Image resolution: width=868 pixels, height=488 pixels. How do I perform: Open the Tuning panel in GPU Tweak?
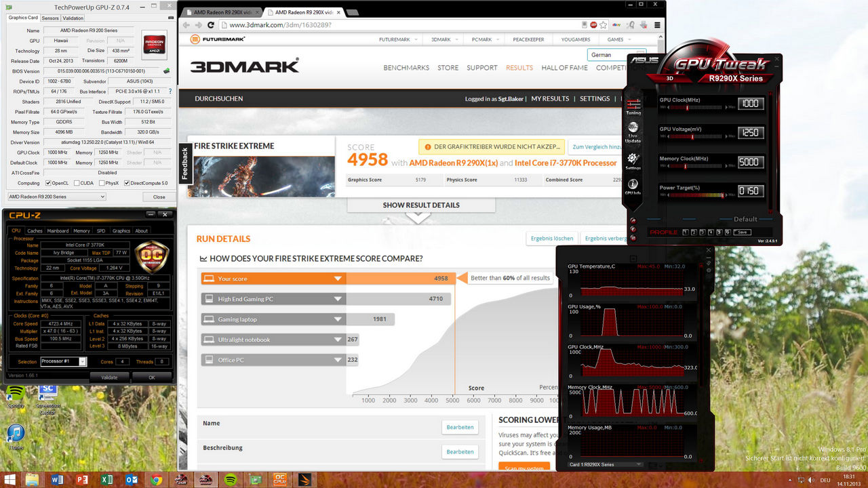coord(633,106)
